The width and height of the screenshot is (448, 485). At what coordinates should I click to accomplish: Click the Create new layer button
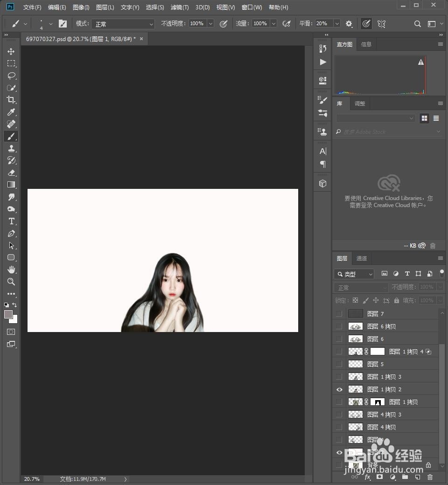417,478
